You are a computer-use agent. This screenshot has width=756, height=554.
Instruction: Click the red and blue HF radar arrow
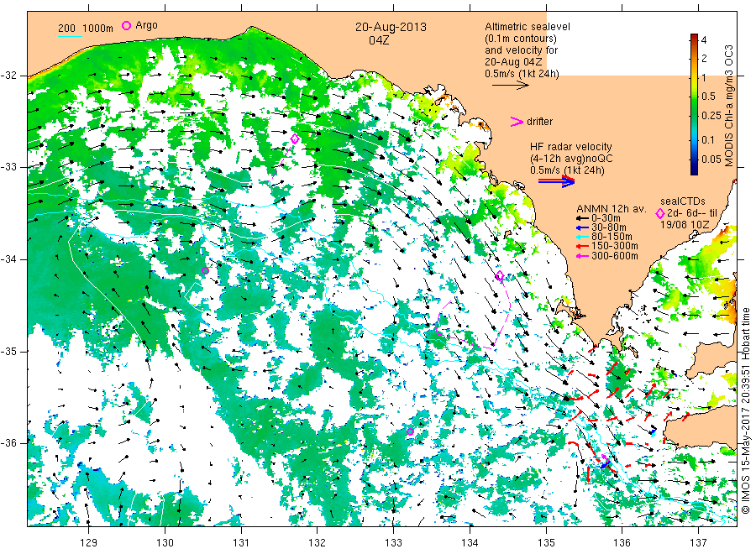pyautogui.click(x=557, y=181)
